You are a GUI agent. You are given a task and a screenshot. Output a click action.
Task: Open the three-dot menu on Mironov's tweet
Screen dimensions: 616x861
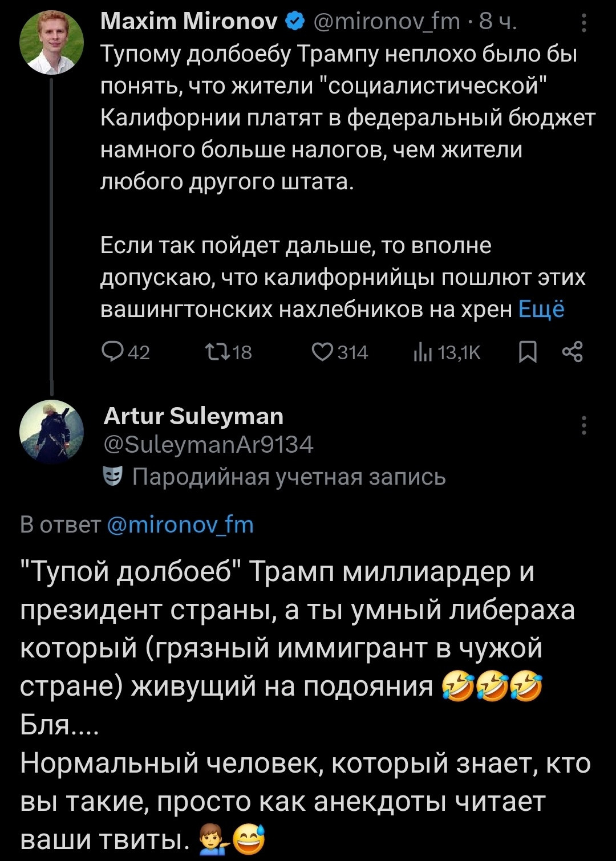pos(583,23)
